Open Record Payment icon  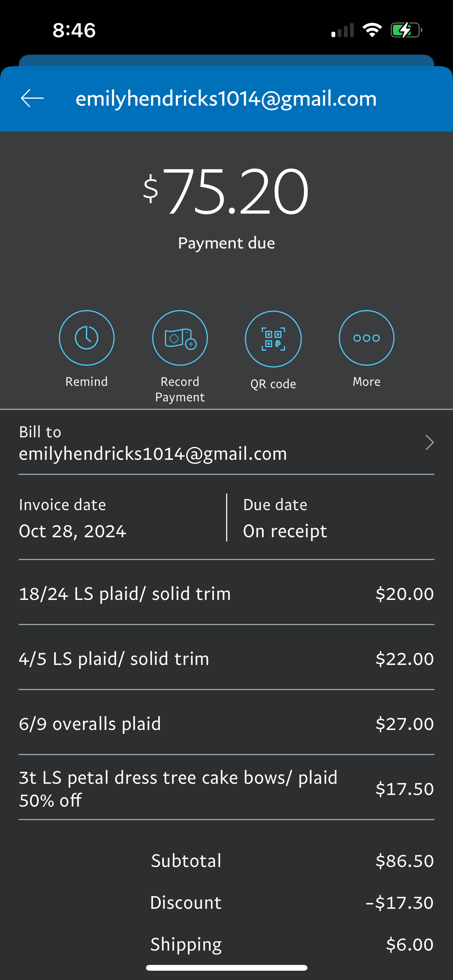pos(180,338)
